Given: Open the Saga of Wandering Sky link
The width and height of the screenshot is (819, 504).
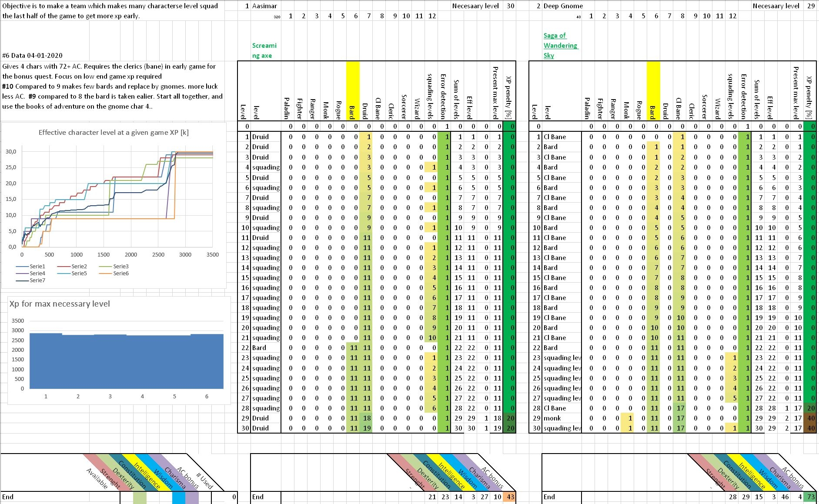Looking at the screenshot, I should [x=560, y=45].
